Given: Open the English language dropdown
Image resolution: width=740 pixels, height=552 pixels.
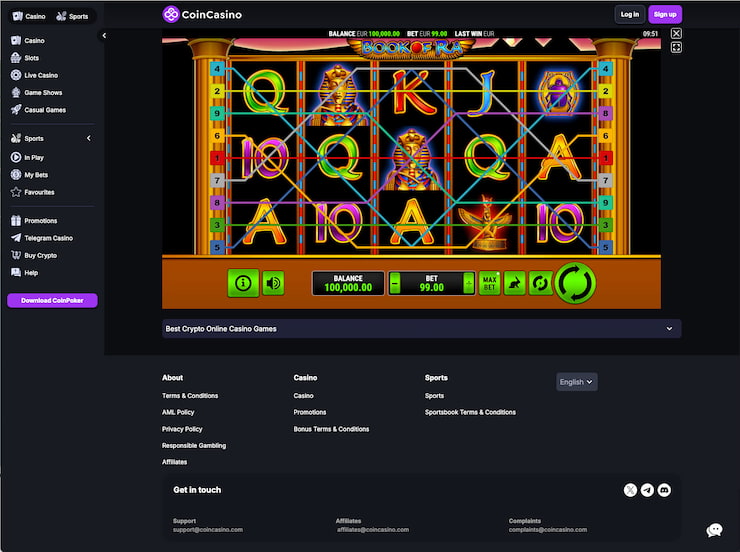Looking at the screenshot, I should (x=577, y=382).
